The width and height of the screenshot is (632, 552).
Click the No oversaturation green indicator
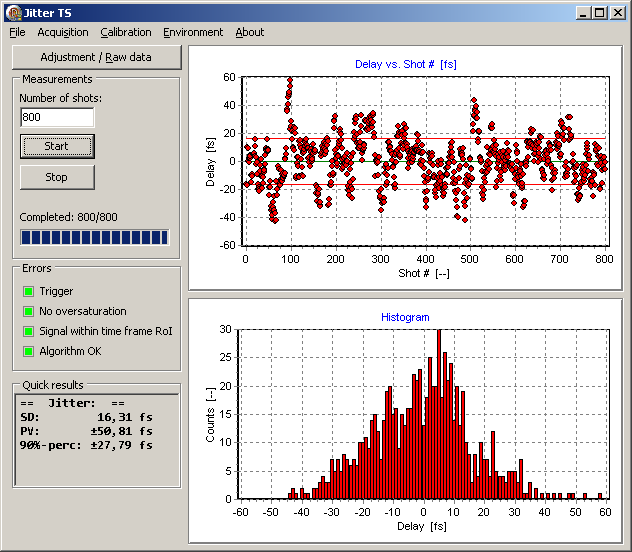(27, 311)
